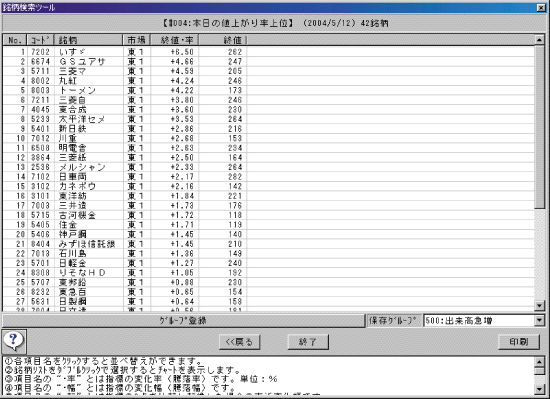Select stock name みずほ信託銀
Viewport: 550px width, 399px height.
point(87,244)
